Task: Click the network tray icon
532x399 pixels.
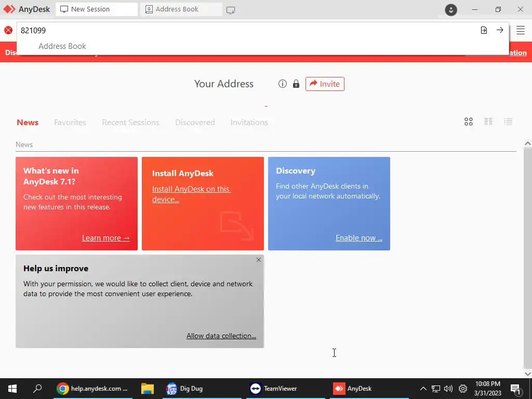Action: (436, 389)
